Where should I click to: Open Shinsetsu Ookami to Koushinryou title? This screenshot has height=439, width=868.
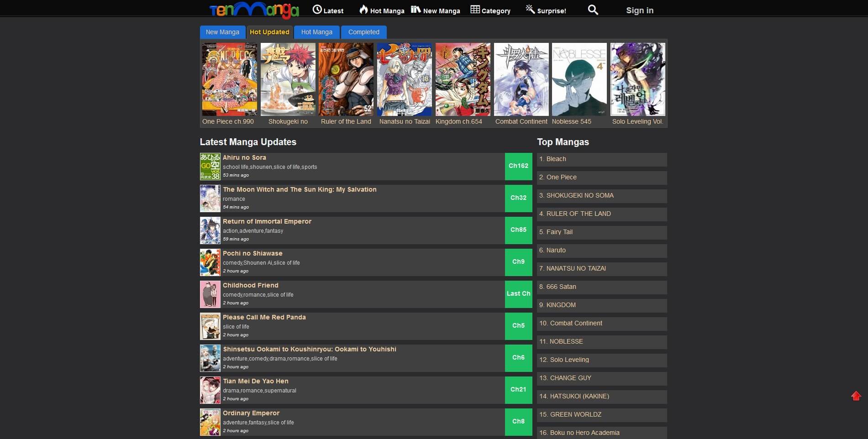pyautogui.click(x=310, y=349)
